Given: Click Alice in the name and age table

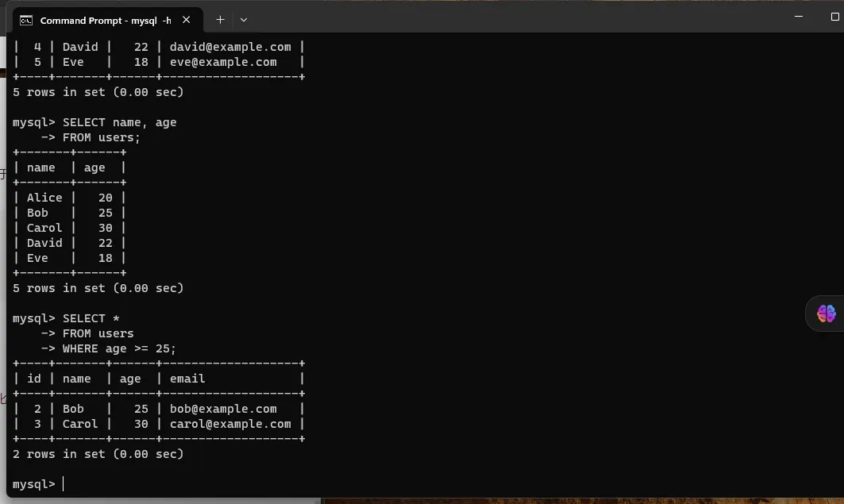Looking at the screenshot, I should point(44,198).
